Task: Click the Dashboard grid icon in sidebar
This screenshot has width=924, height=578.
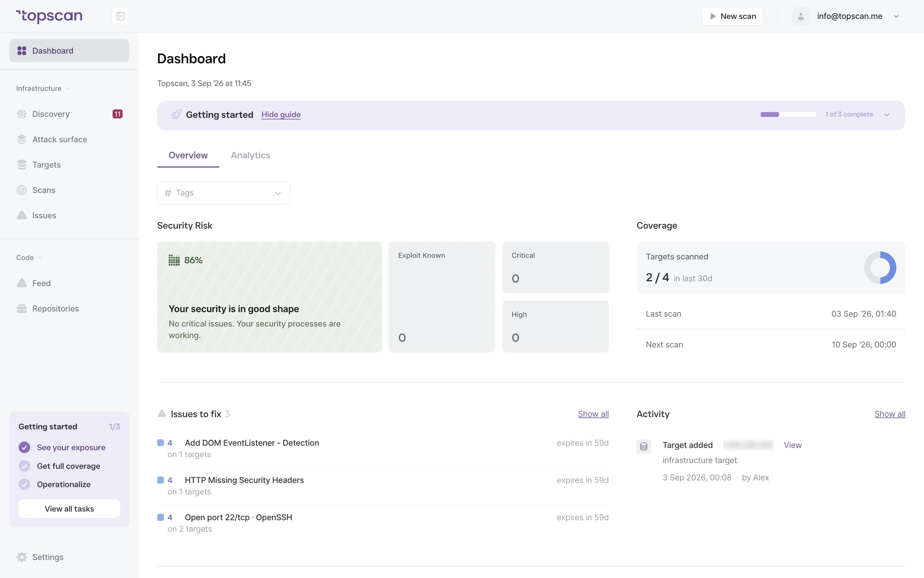Action: [x=22, y=50]
